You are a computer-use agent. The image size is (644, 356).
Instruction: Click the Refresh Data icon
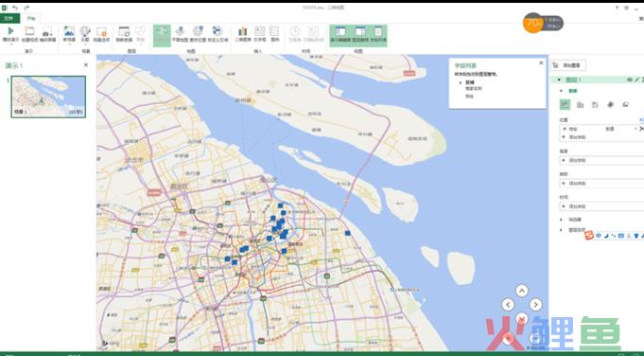coord(124,31)
